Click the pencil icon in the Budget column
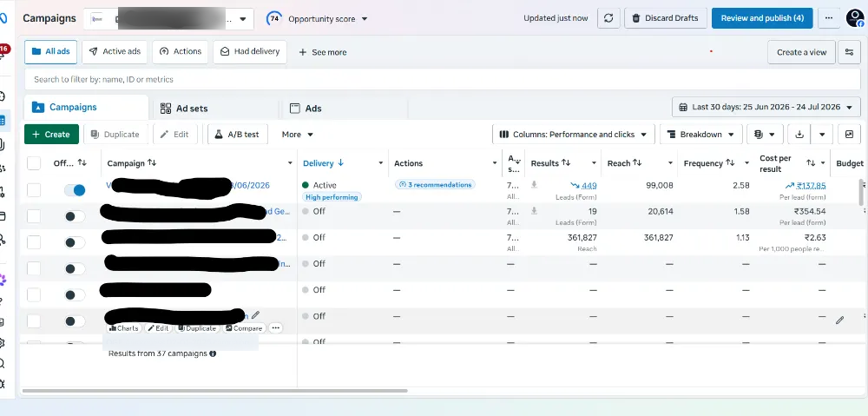This screenshot has width=868, height=416. coord(839,320)
